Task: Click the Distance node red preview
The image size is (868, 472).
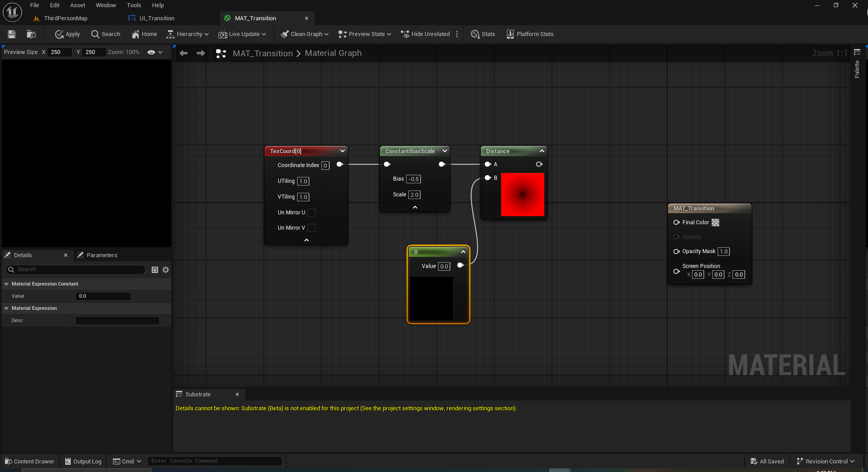Action: (523, 195)
